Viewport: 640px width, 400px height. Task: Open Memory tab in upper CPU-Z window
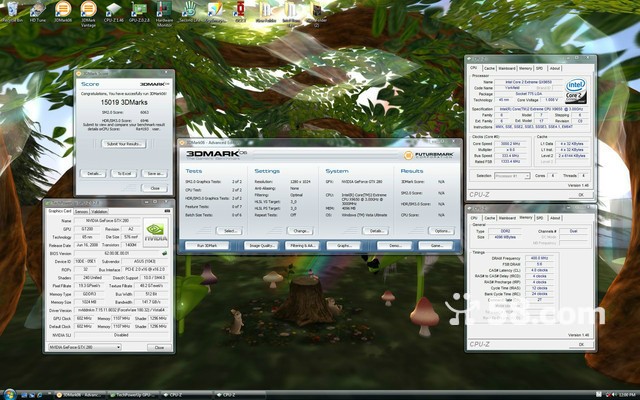coord(525,69)
